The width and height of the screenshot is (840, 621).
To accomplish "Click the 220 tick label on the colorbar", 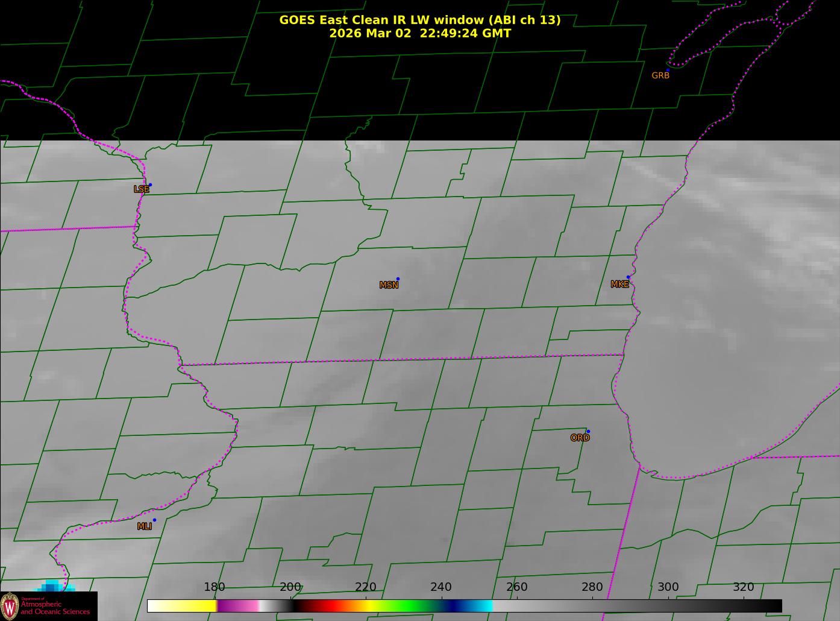I will [366, 587].
